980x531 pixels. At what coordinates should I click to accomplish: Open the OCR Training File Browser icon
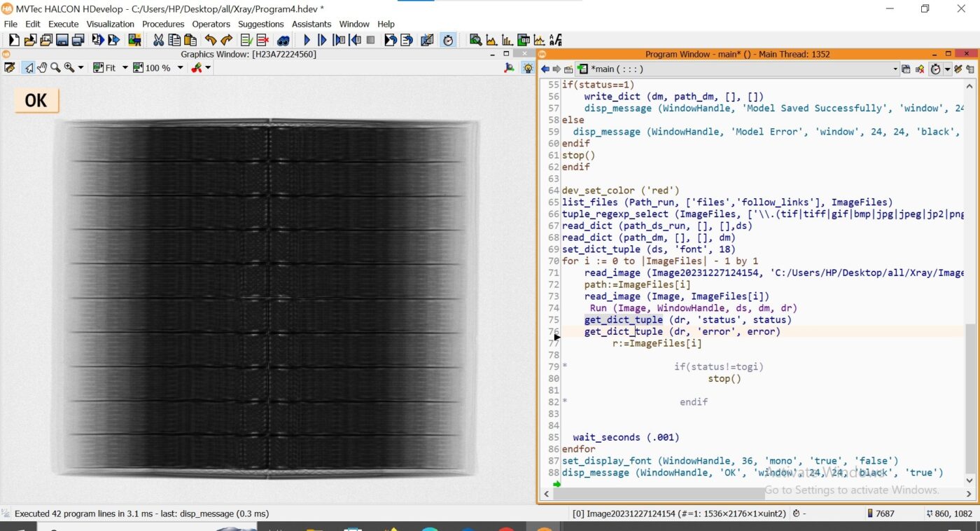(x=555, y=40)
